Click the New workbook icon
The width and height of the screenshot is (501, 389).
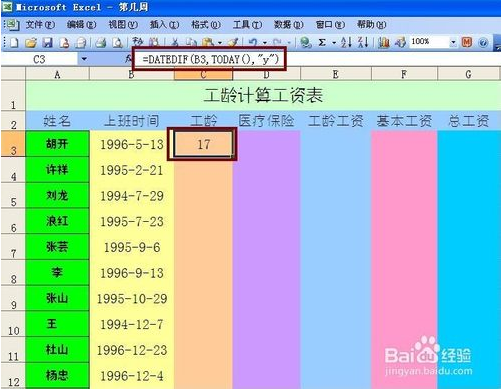tap(14, 43)
